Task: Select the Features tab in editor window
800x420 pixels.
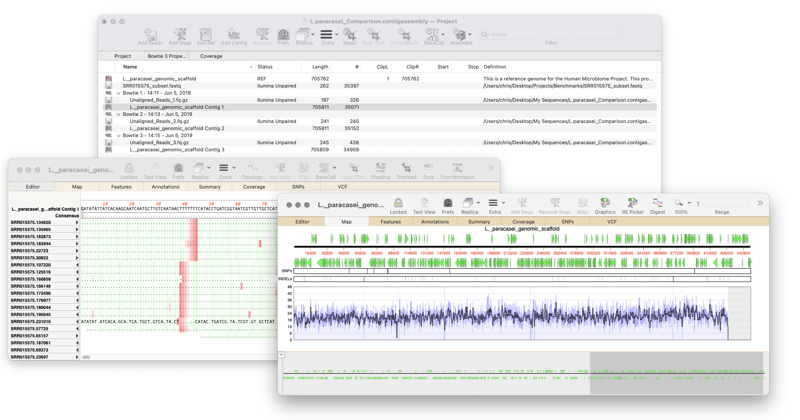Action: [x=121, y=187]
